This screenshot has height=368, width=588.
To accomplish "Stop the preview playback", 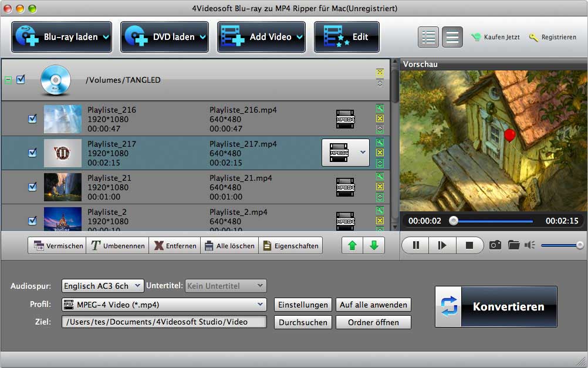I will pyautogui.click(x=469, y=245).
